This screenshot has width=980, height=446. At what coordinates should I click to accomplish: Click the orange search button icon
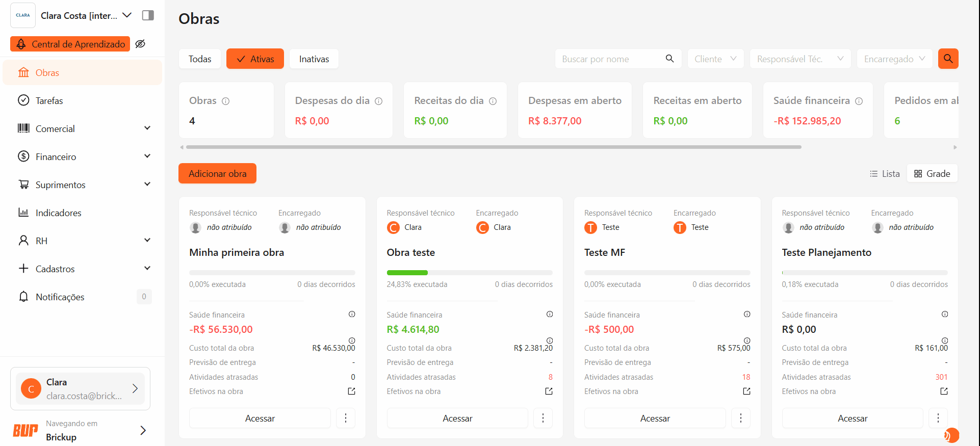pos(948,59)
